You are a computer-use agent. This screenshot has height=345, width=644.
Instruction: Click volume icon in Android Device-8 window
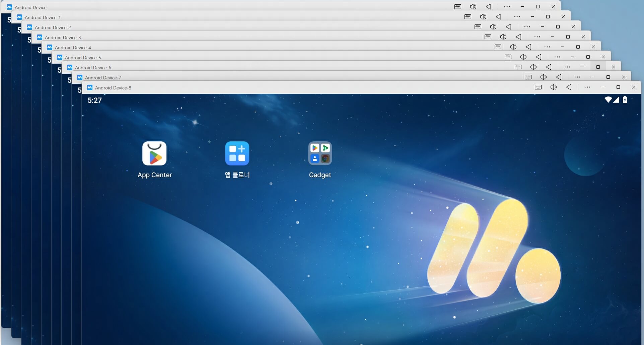554,87
